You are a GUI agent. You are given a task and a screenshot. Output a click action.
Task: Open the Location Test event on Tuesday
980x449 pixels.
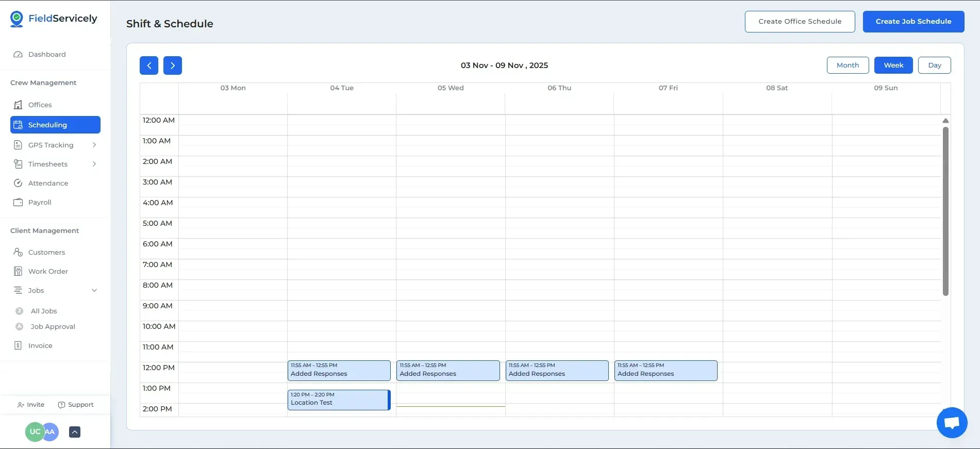338,400
